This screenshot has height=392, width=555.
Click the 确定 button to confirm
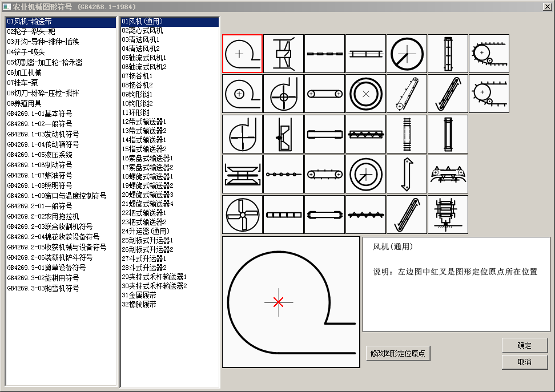point(524,345)
